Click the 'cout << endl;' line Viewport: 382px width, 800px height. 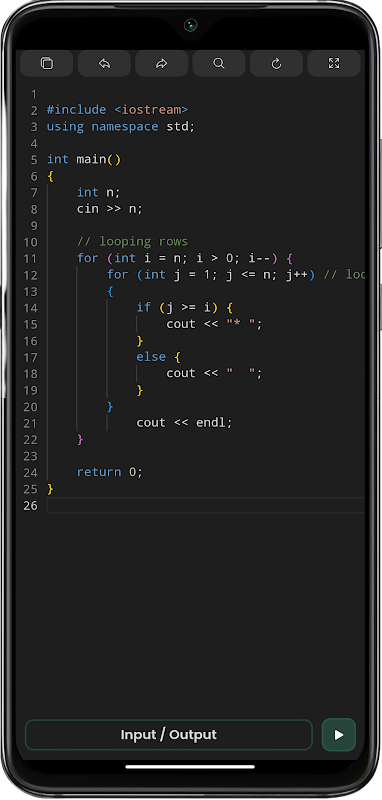tap(184, 422)
